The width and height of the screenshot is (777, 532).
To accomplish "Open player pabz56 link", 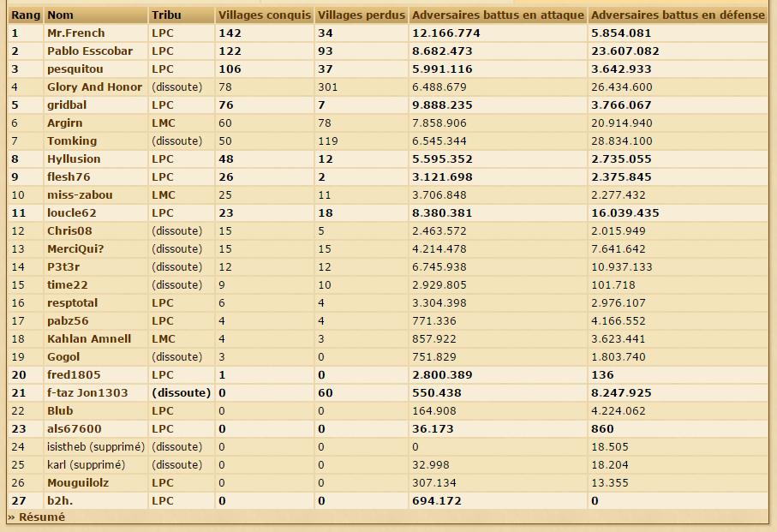I will [68, 321].
